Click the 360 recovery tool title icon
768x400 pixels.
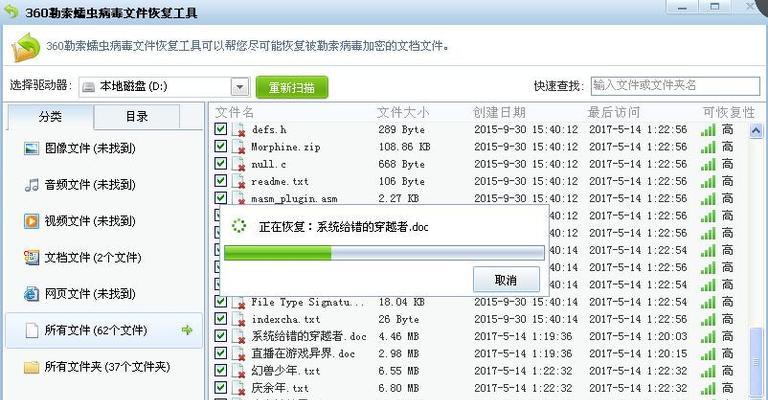10,11
